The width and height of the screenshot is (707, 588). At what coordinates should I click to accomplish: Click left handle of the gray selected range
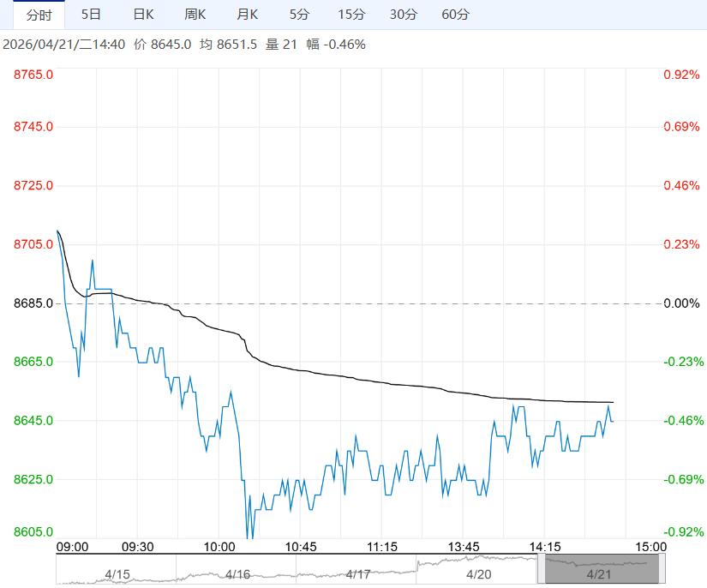tap(542, 569)
